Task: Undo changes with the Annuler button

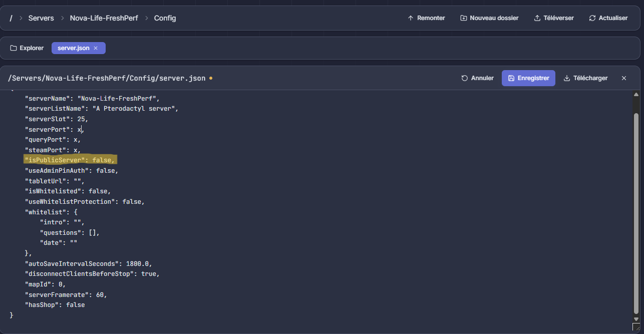Action: click(x=478, y=78)
